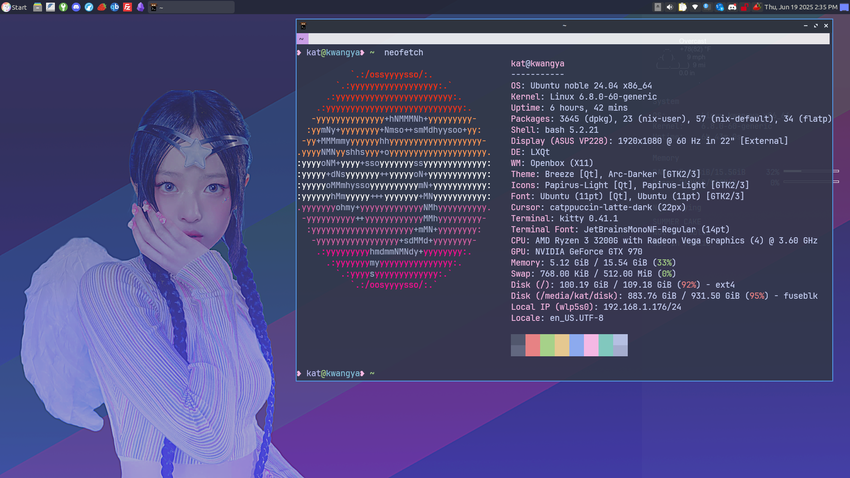This screenshot has width=850, height=478.
Task: Click the show desktop button at panel end
Action: [x=844, y=7]
